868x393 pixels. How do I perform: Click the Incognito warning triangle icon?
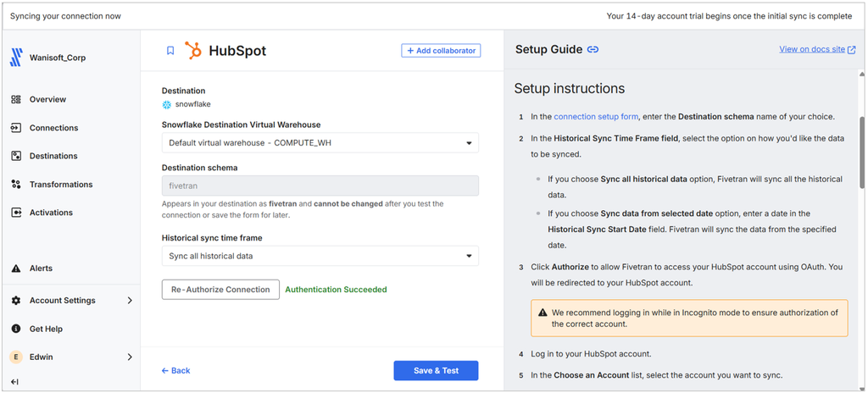coord(543,313)
